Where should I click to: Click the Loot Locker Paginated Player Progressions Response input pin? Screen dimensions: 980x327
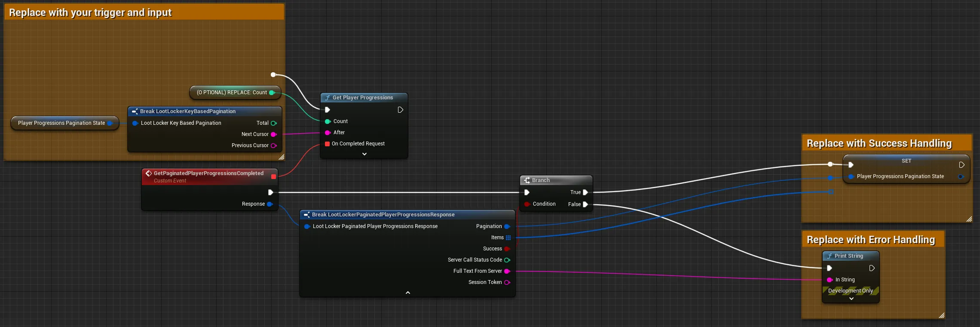(x=307, y=226)
